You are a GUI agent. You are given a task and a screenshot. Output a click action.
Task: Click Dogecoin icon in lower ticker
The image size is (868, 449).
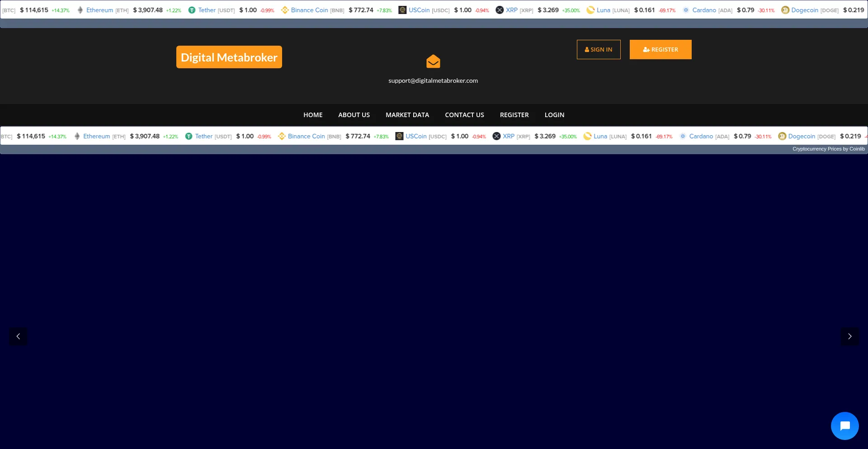pyautogui.click(x=782, y=136)
